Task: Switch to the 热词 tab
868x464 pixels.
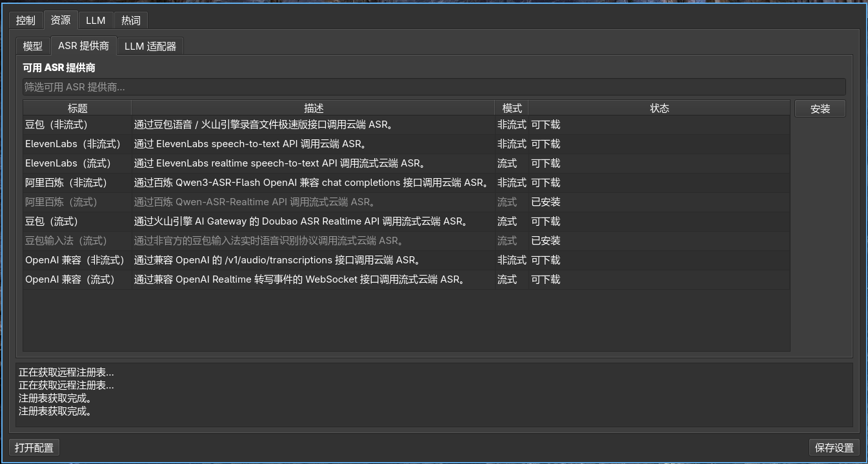Action: pyautogui.click(x=131, y=21)
